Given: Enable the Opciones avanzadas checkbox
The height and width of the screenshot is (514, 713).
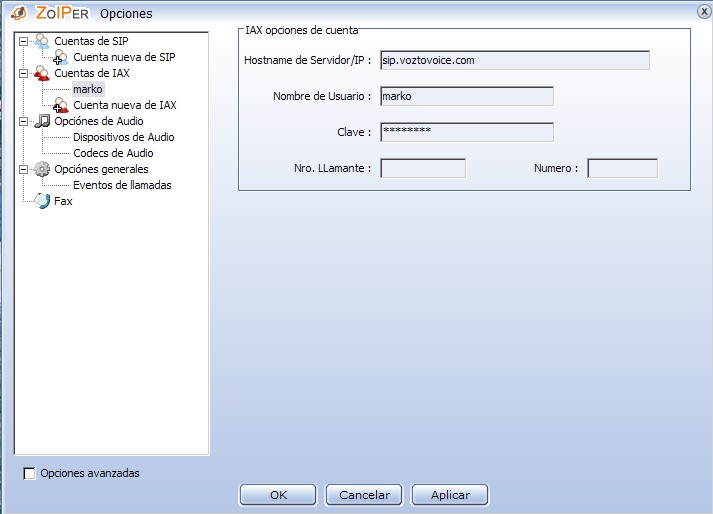Looking at the screenshot, I should 29,473.
